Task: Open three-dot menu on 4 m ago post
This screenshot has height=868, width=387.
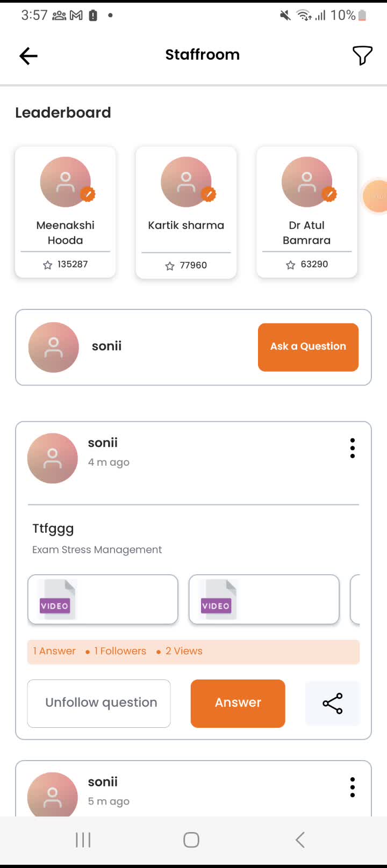Action: (x=353, y=448)
